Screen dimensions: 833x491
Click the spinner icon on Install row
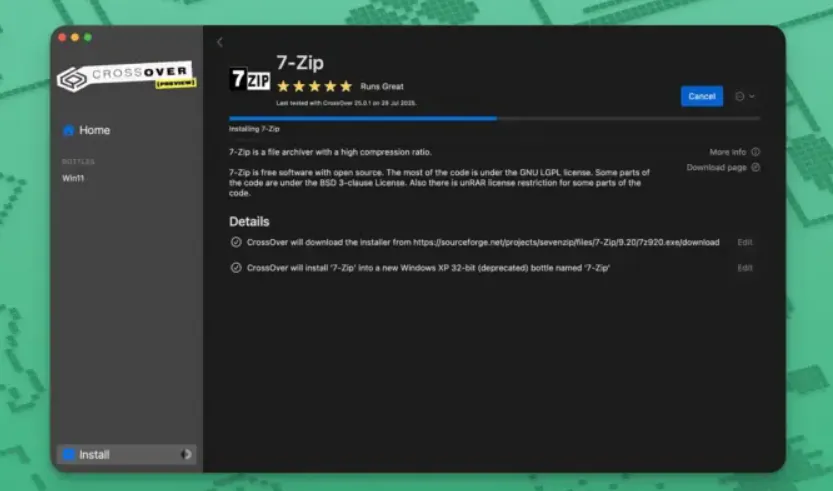(185, 454)
